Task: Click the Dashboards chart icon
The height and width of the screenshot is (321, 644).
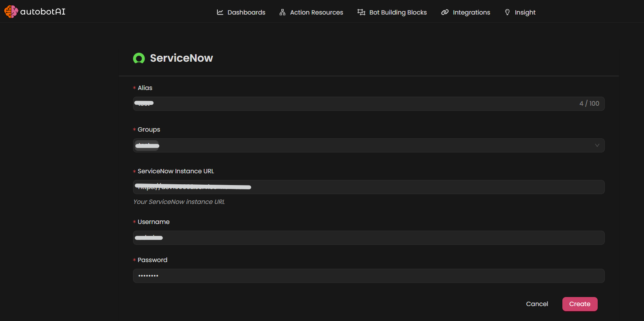Action: [x=220, y=12]
